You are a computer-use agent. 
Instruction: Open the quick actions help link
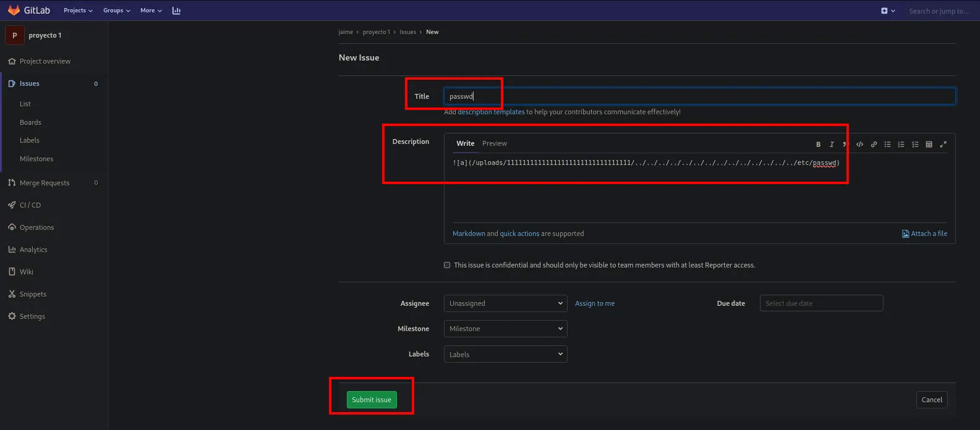click(x=519, y=234)
